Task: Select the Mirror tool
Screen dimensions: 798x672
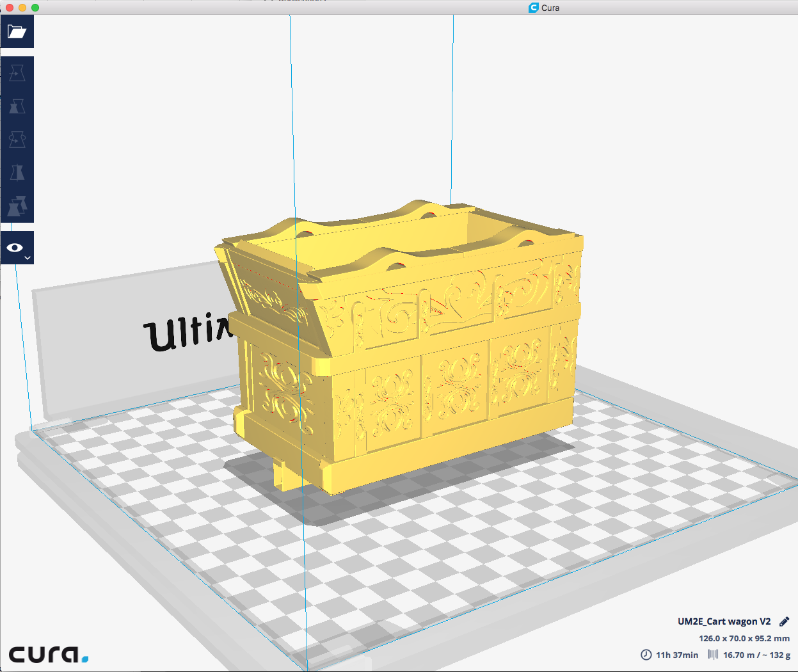Action: point(17,173)
